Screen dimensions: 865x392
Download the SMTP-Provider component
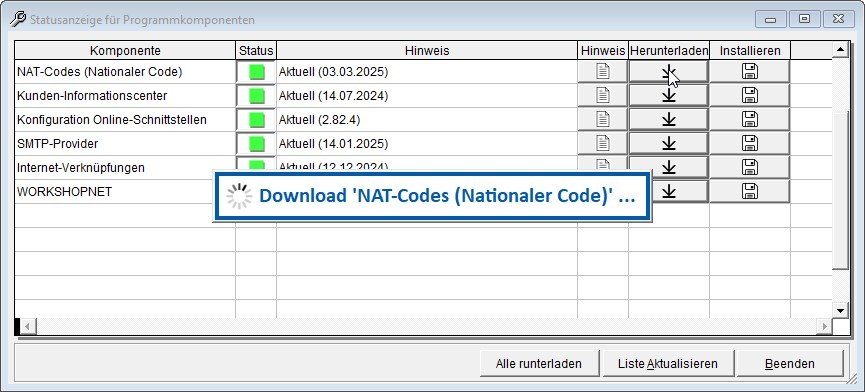(x=669, y=143)
